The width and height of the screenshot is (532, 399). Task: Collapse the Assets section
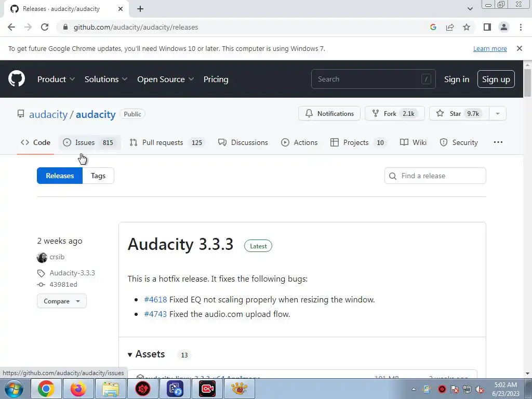coord(147,354)
